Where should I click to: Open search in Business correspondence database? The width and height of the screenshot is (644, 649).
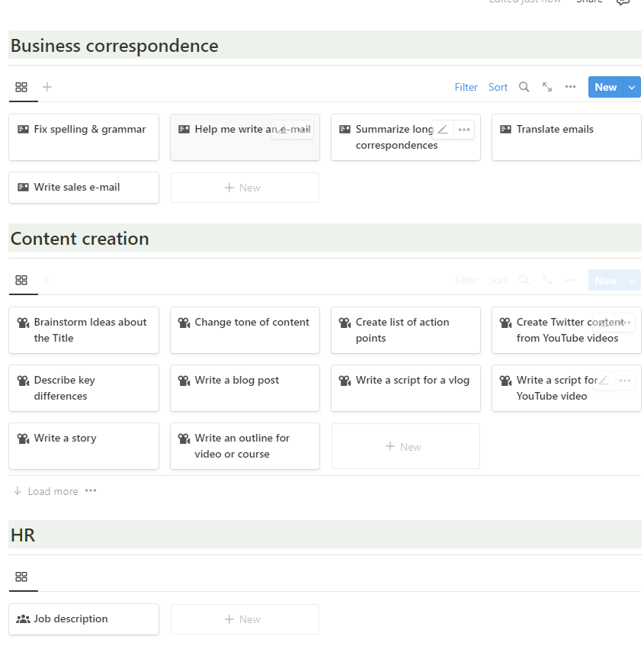pyautogui.click(x=524, y=87)
